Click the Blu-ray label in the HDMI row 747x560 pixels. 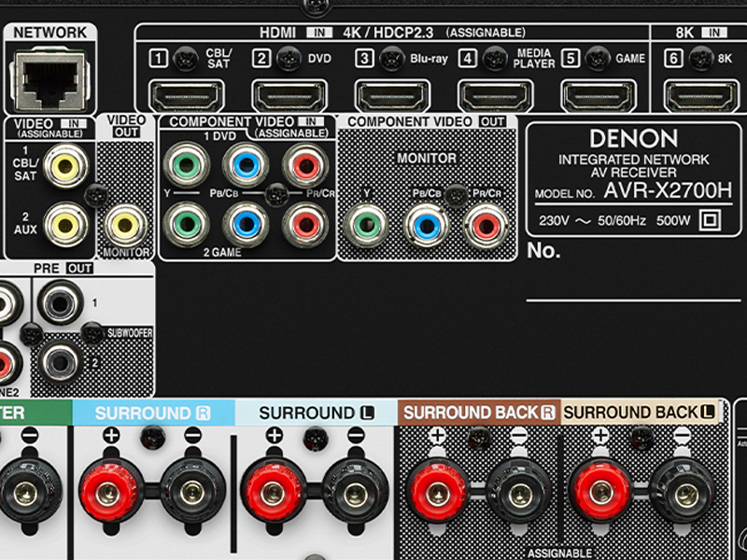coord(429,59)
